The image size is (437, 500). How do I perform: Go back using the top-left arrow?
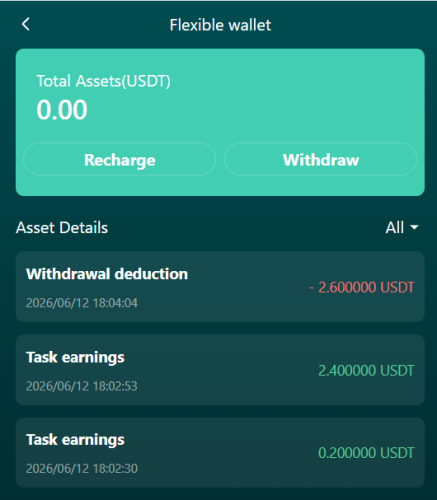(26, 24)
